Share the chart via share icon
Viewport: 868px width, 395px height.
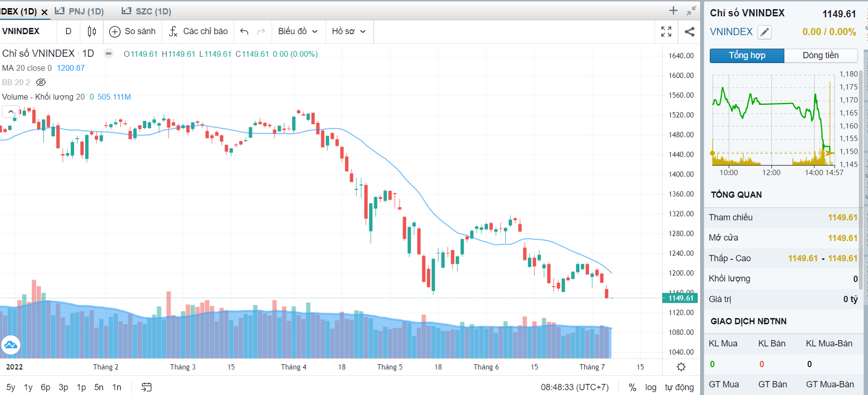point(690,32)
